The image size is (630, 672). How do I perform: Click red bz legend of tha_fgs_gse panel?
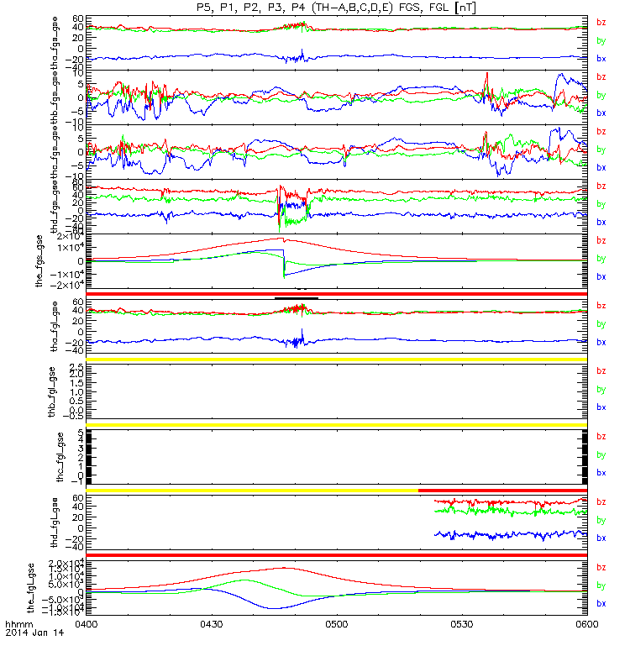(x=601, y=23)
